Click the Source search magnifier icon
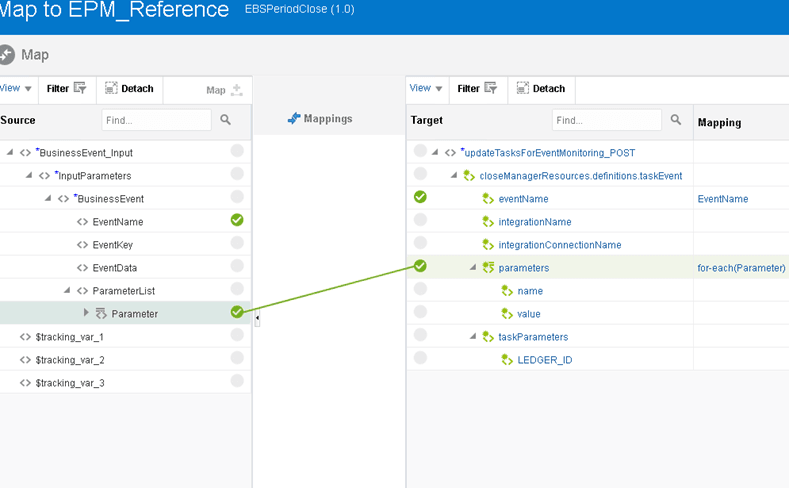The width and height of the screenshot is (789, 488). (x=225, y=120)
